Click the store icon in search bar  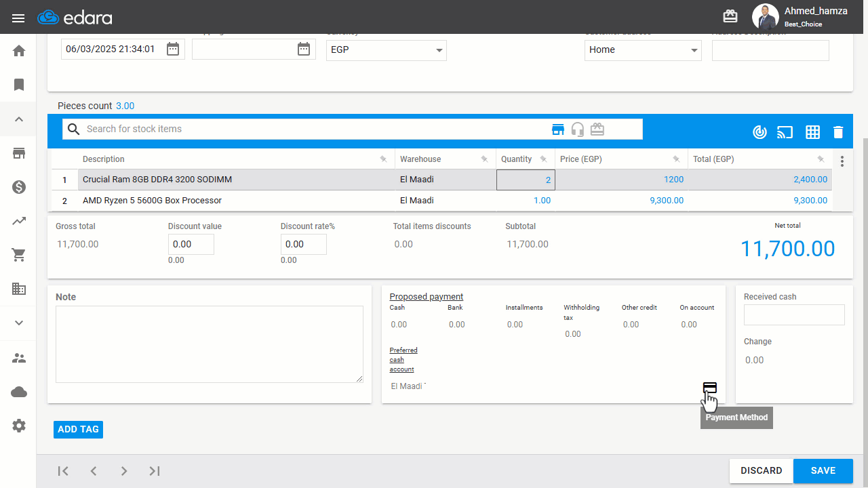(x=558, y=129)
